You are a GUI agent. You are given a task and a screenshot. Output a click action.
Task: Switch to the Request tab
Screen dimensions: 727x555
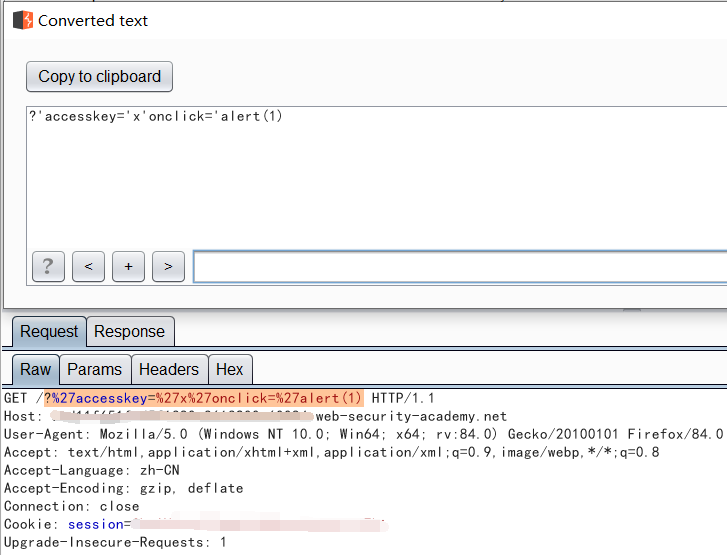[x=49, y=332]
